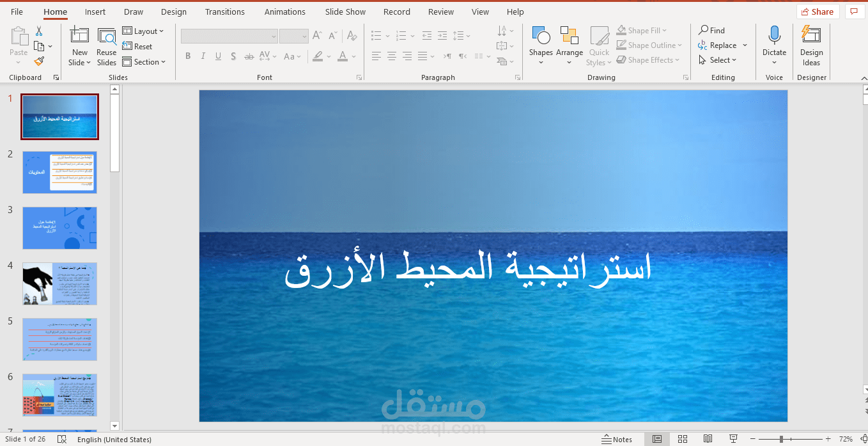Switch to Reading View
This screenshot has width=868, height=446.
click(708, 439)
